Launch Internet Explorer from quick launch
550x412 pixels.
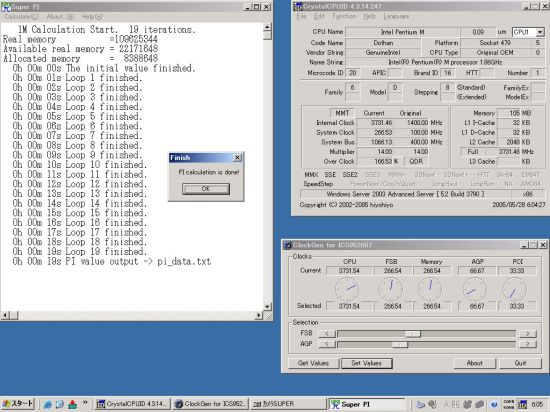(x=48, y=404)
